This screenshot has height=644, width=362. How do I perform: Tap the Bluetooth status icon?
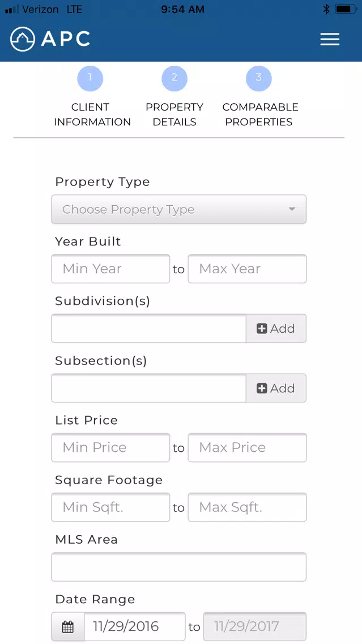click(326, 10)
